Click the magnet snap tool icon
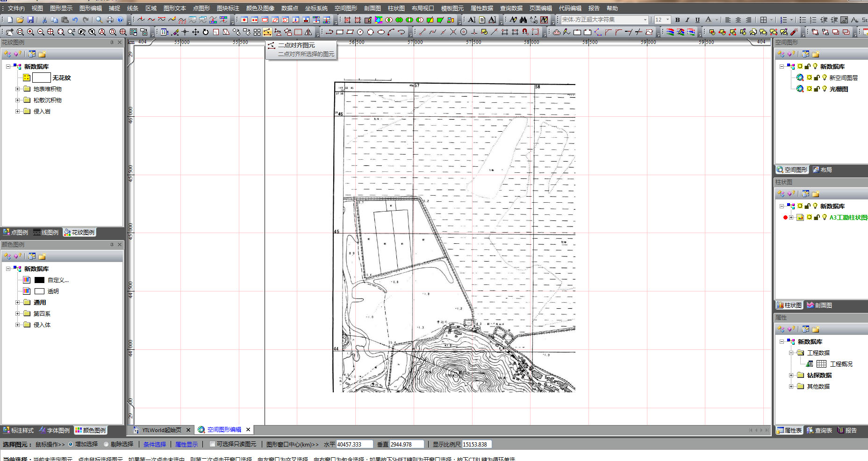Image resolution: width=868 pixels, height=461 pixels. tap(525, 32)
